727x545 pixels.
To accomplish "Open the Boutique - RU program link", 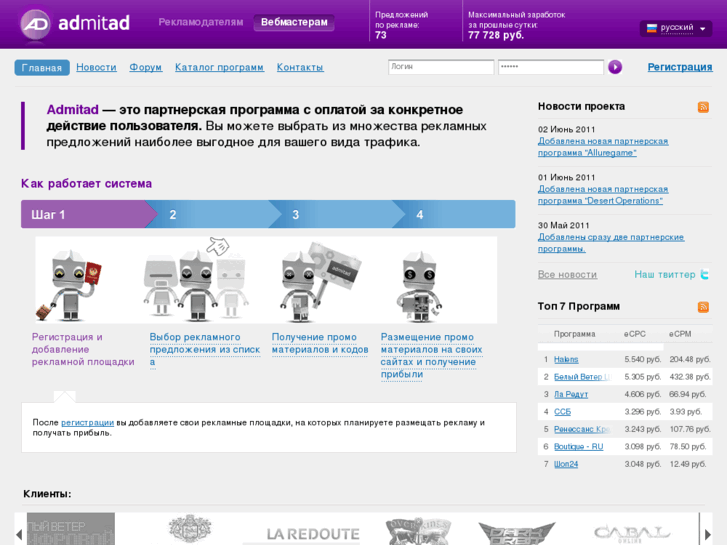I will [x=579, y=447].
